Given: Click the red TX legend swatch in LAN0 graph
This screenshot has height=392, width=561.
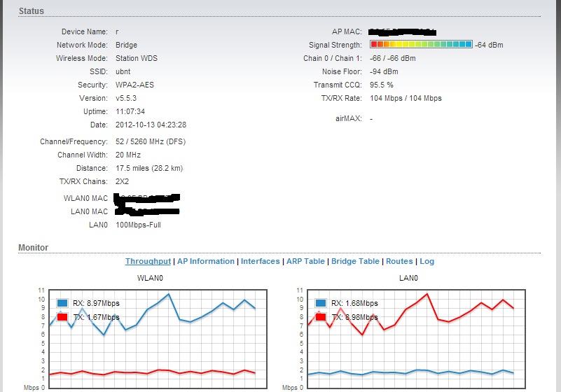Looking at the screenshot, I should [321, 317].
